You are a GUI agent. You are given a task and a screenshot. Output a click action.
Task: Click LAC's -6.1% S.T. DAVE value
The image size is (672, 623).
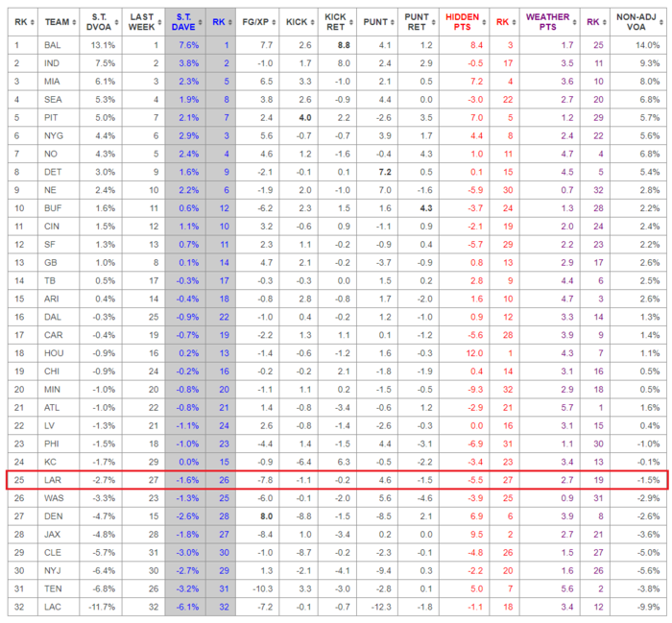[187, 607]
